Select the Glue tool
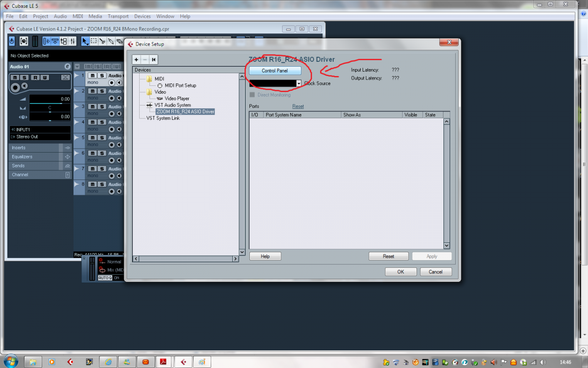 pyautogui.click(x=111, y=41)
